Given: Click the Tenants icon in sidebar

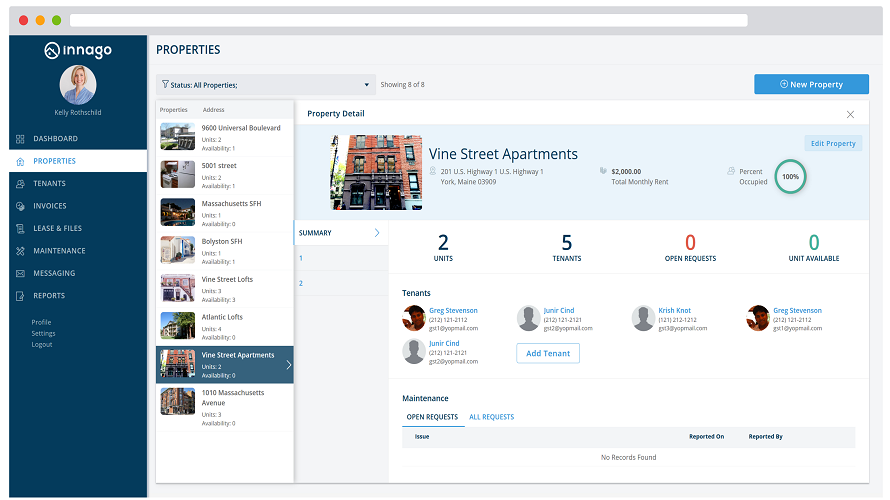Looking at the screenshot, I should (x=21, y=184).
